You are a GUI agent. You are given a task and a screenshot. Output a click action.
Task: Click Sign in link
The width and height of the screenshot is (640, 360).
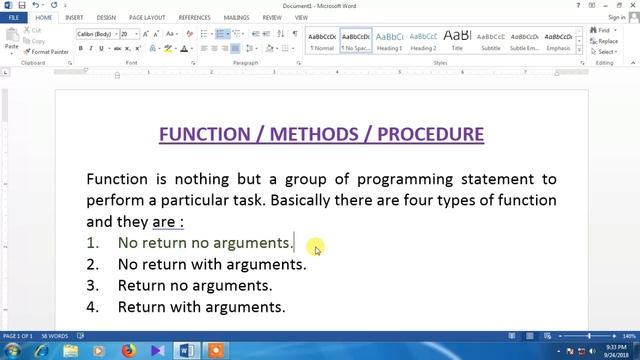point(616,18)
